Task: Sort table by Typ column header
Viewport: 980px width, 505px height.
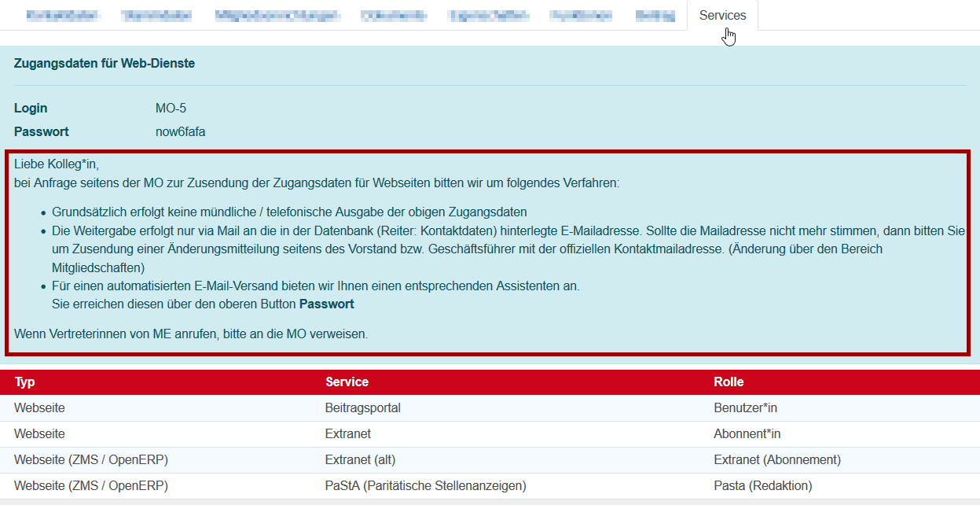Action: point(25,382)
